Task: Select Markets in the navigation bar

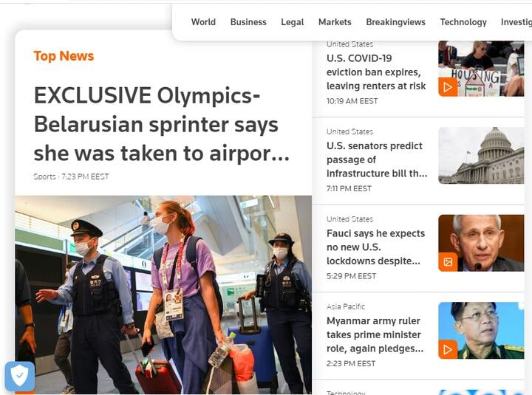Action: point(335,22)
